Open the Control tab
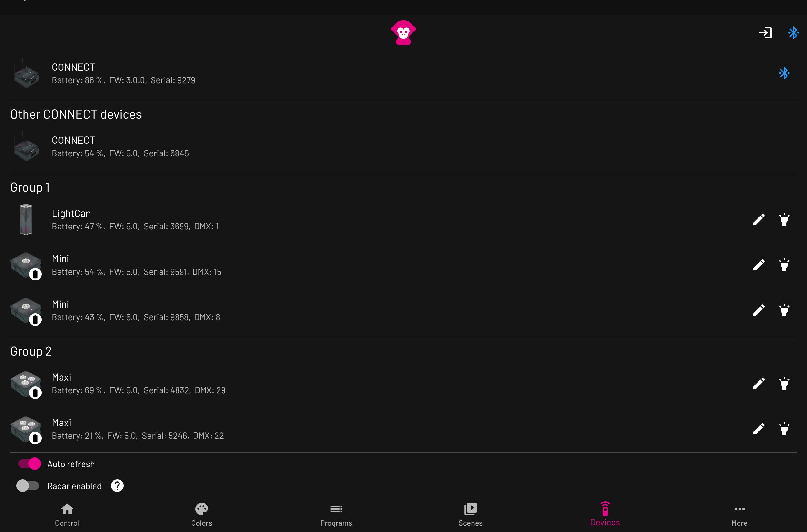This screenshot has width=807, height=532. click(x=67, y=514)
